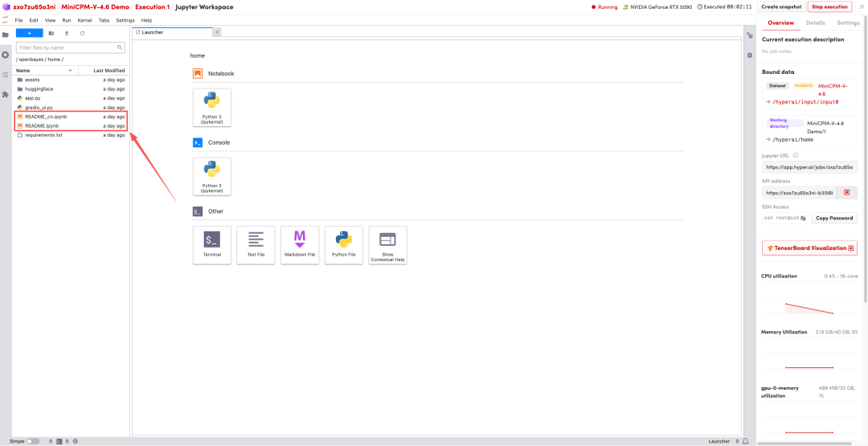
Task: Create a new Python File
Action: point(344,244)
